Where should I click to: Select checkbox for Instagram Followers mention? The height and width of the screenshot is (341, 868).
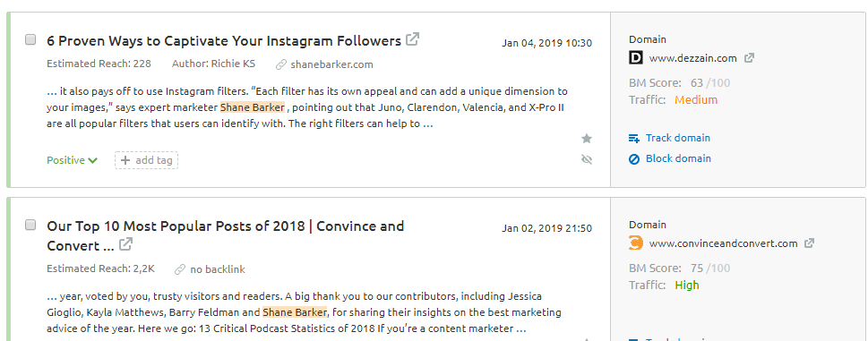click(x=30, y=39)
